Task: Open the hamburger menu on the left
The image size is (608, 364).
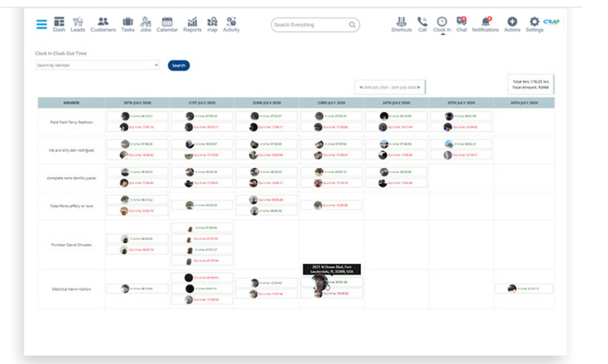Action: pos(41,24)
